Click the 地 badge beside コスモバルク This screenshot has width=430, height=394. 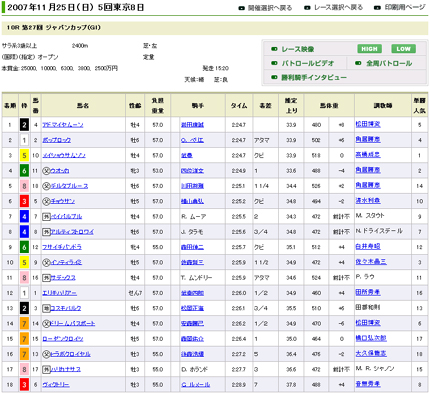point(46,308)
